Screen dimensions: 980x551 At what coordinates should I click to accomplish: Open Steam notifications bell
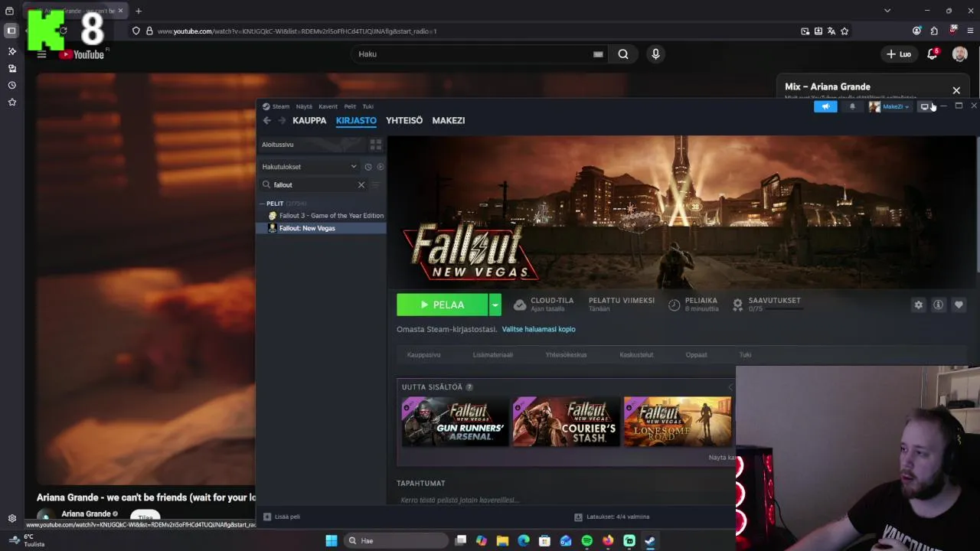coord(852,106)
